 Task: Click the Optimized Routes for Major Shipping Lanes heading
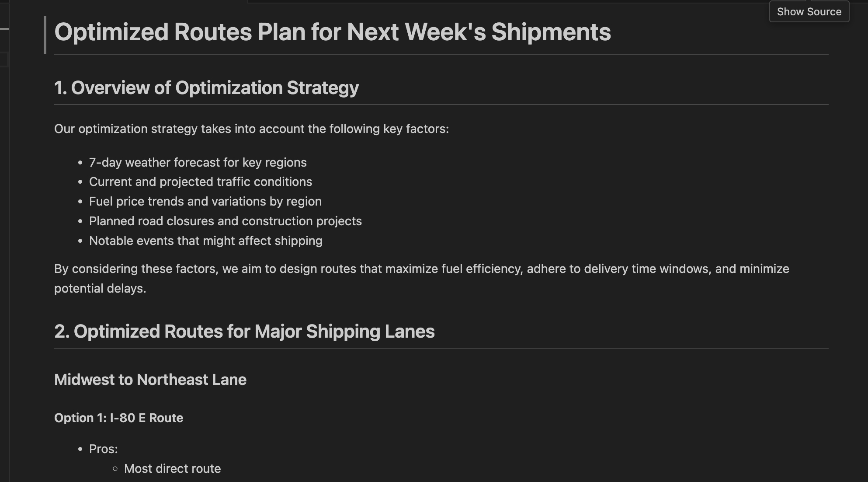tap(244, 332)
